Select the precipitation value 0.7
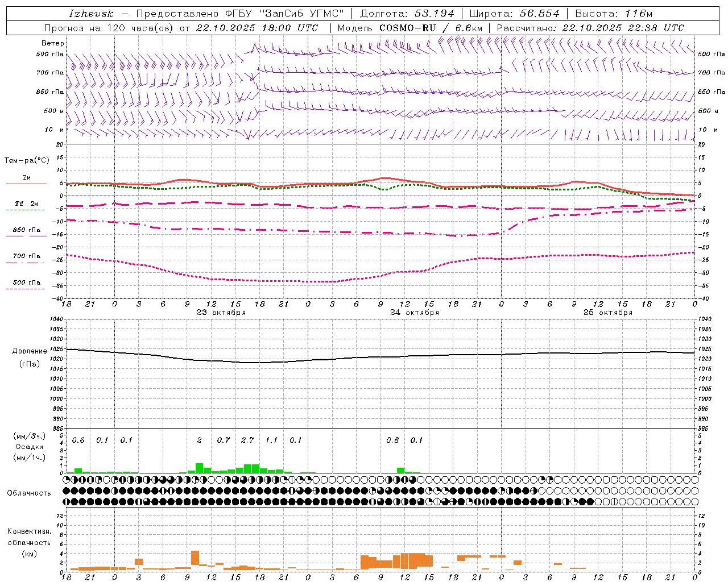Screen dimensions: 728x582 224,440
